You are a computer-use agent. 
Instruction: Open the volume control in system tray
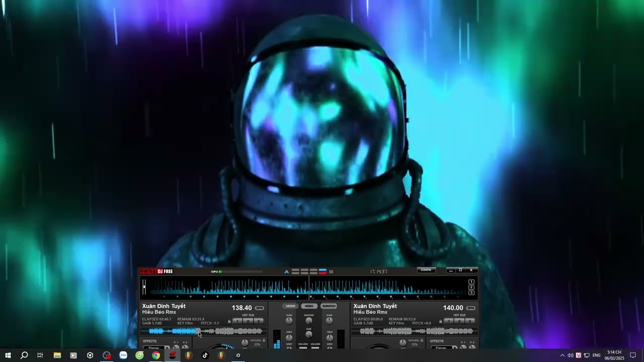point(571,355)
